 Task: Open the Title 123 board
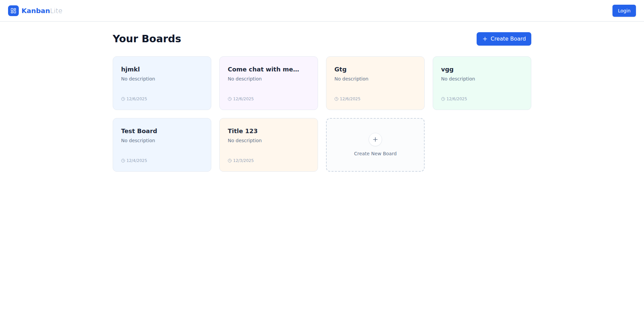coord(268,145)
